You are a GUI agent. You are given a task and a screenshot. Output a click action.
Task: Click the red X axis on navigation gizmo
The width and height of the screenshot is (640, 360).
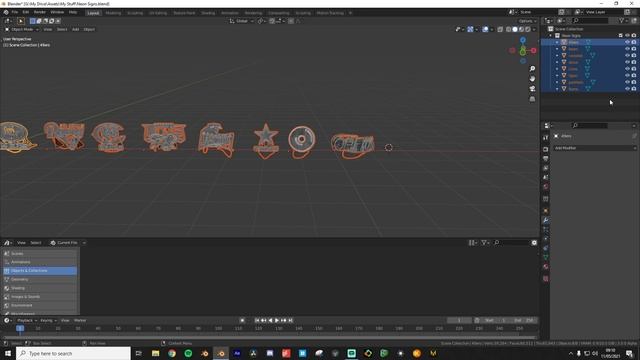tap(533, 50)
